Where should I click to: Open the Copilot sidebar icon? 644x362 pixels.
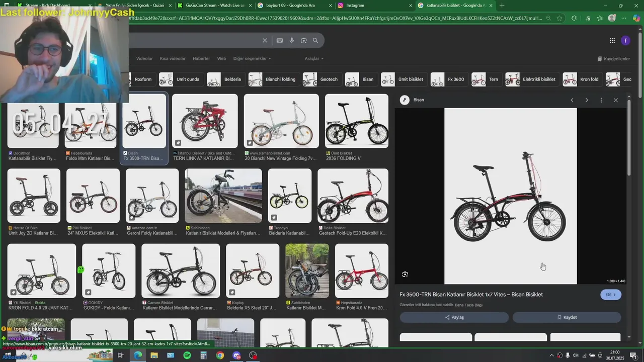(636, 18)
